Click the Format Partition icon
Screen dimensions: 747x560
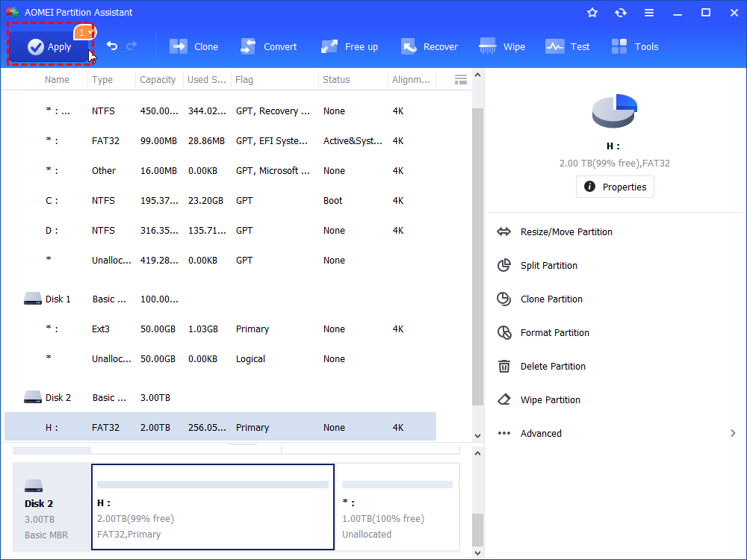(504, 332)
